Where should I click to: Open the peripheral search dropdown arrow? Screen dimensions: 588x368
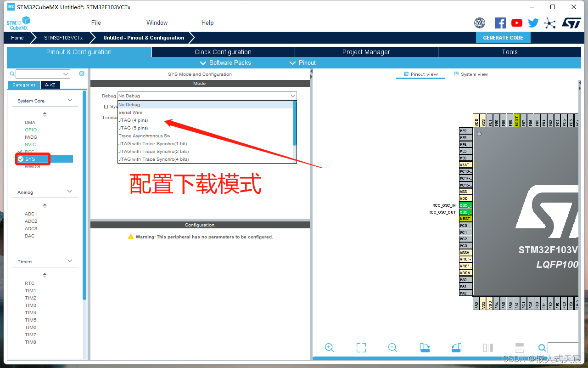pos(66,74)
